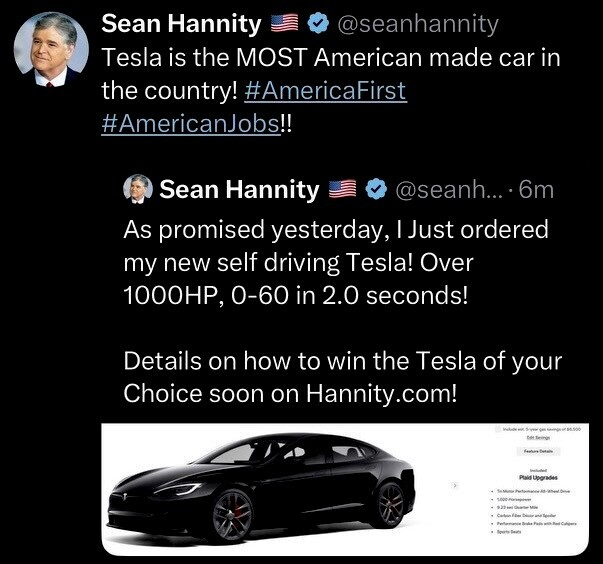The image size is (603, 564).
Task: Click the verified badge in the quoted tweet
Action: pyautogui.click(x=376, y=189)
